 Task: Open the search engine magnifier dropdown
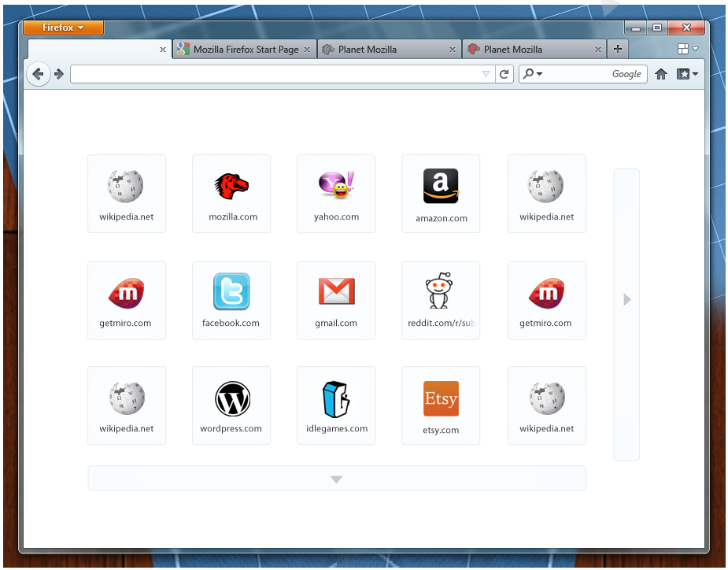pyautogui.click(x=533, y=73)
